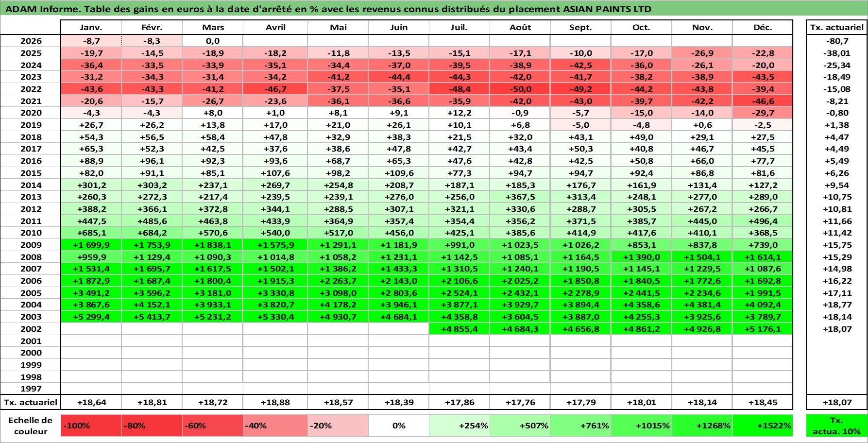Select cell -8,7 for January 2026
Image resolution: width=868 pixels, height=443 pixels.
(91, 41)
